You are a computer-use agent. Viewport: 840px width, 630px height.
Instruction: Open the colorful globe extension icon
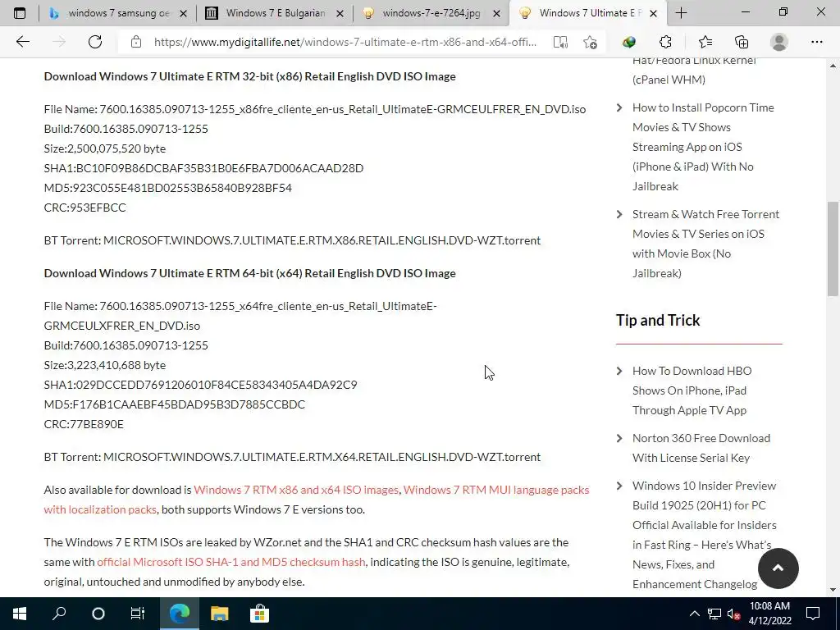tap(629, 42)
